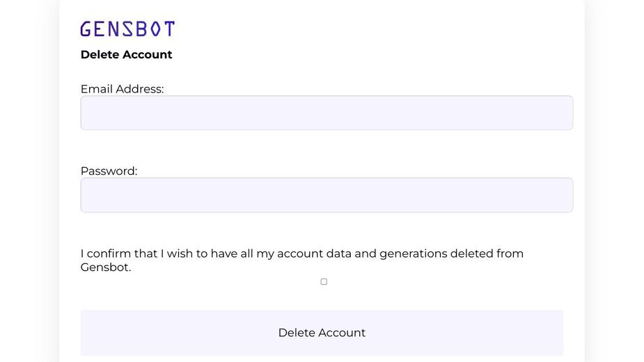Select the purple GENSBOT brand wordmark
This screenshot has width=644, height=362.
click(x=127, y=29)
